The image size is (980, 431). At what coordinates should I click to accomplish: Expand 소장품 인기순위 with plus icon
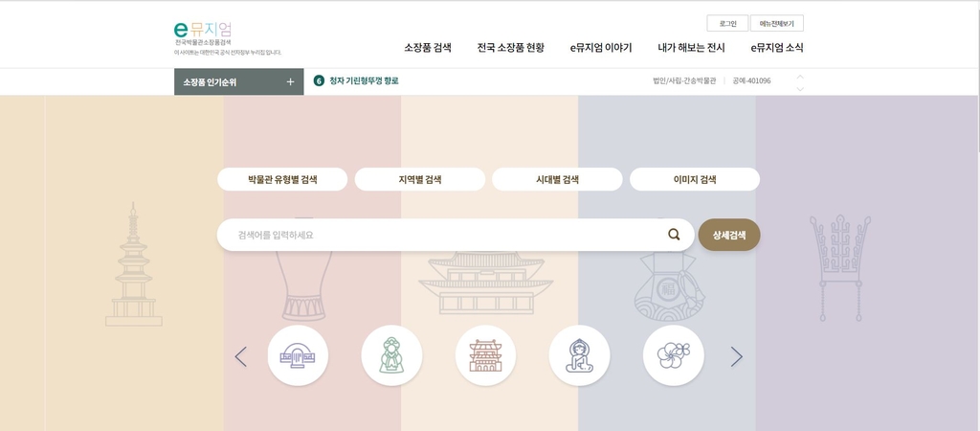pos(290,81)
